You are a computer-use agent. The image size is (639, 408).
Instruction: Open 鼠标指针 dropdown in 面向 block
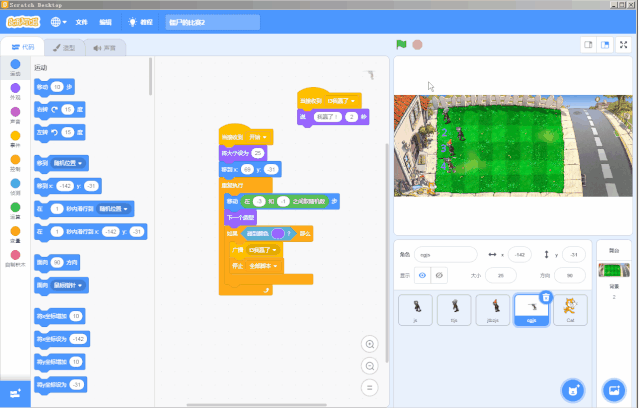point(68,285)
